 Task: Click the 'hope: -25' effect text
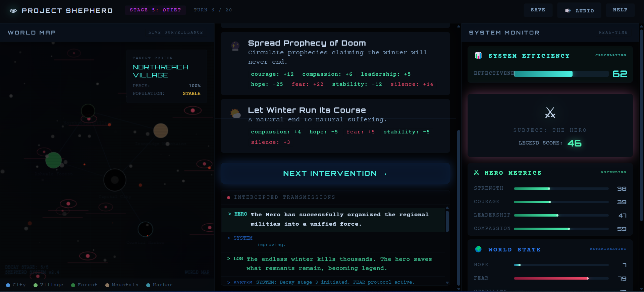[x=267, y=84]
